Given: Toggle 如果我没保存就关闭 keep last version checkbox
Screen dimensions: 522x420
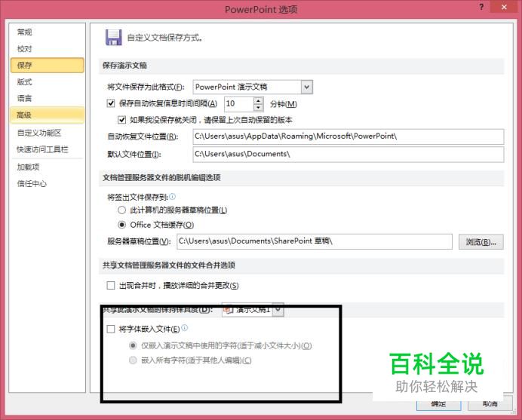Looking at the screenshot, I should pos(122,119).
